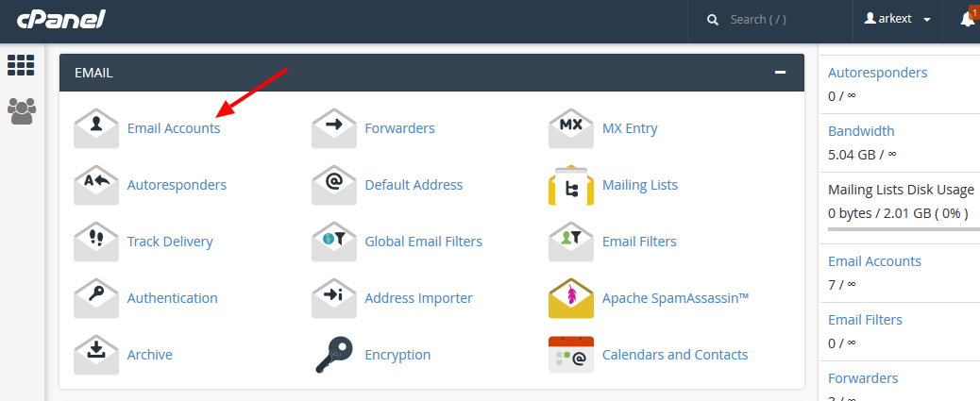Click the MX Entry envelope icon
Viewport: 980px width, 401px height.
[x=571, y=128]
